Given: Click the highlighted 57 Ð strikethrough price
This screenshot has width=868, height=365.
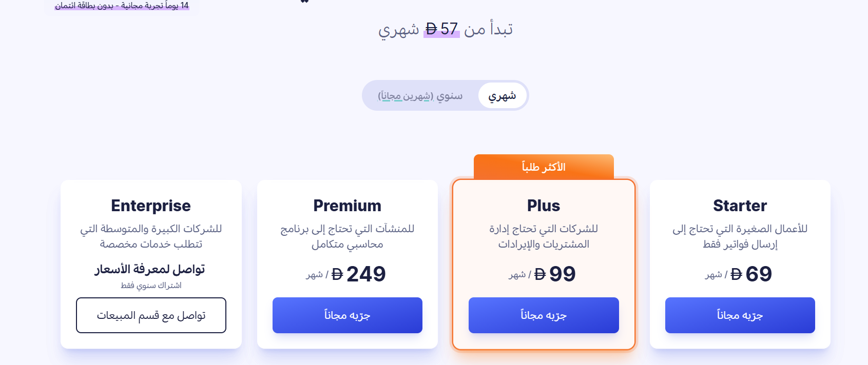Looking at the screenshot, I should [441, 30].
